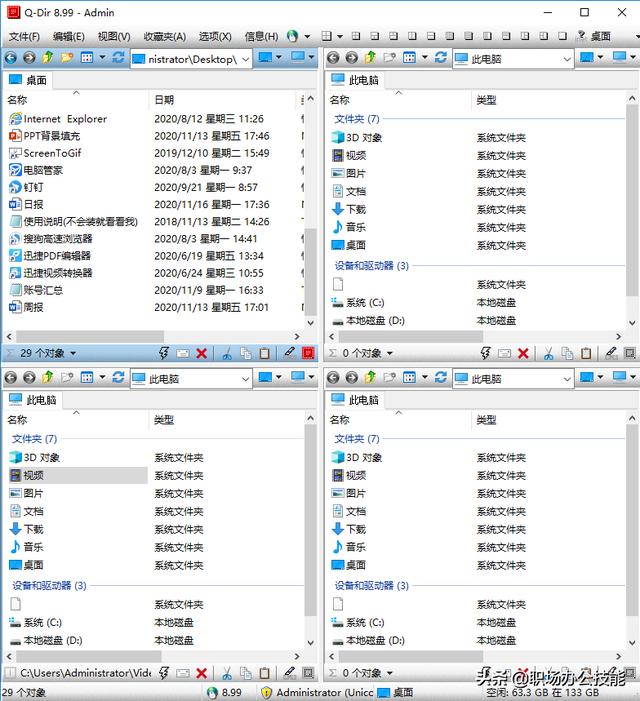640x701 pixels.
Task: Click the view mode icon in top-left pane
Action: coord(87,57)
